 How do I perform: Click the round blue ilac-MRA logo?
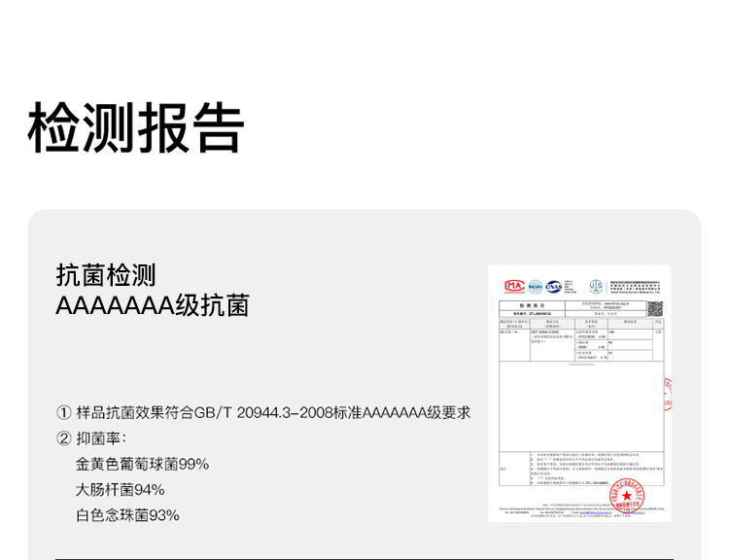[535, 285]
